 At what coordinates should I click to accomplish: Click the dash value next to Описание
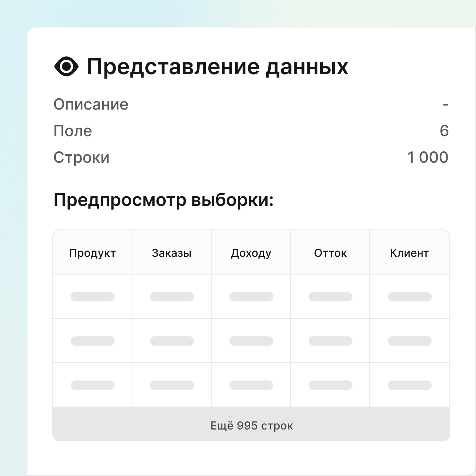446,105
